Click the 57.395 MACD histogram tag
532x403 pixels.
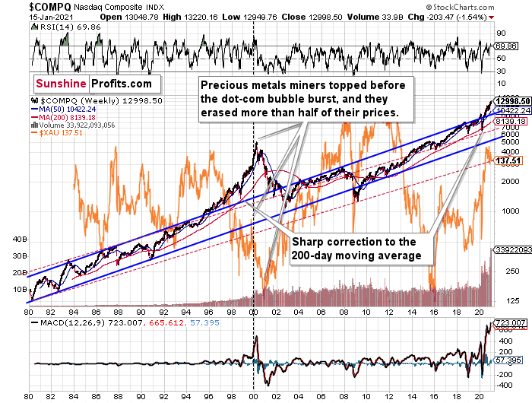click(508, 360)
